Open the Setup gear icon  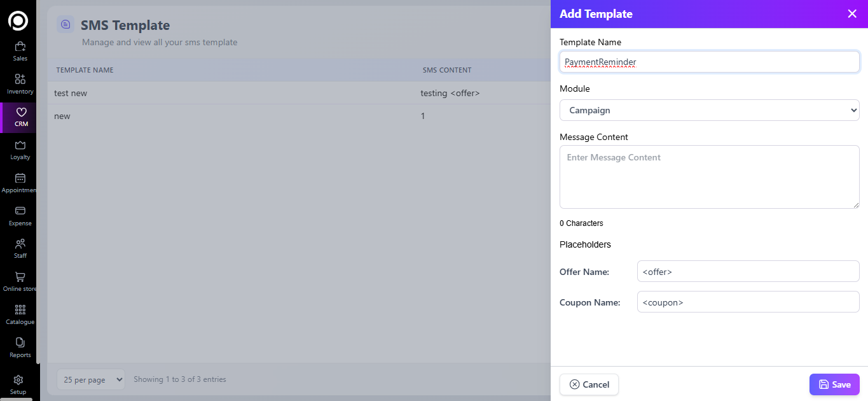18,380
